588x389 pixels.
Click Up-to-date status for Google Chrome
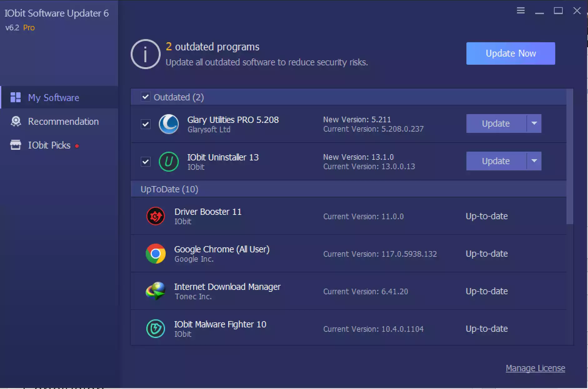tap(487, 254)
